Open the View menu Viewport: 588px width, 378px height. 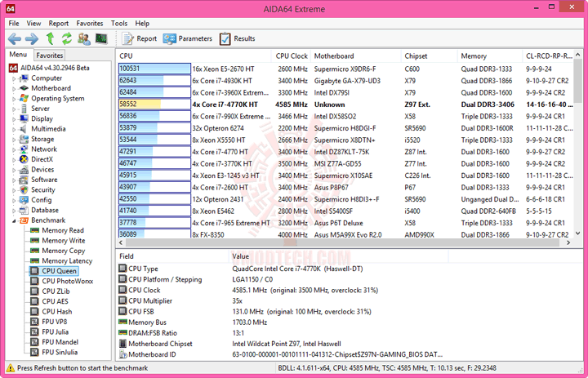click(33, 23)
